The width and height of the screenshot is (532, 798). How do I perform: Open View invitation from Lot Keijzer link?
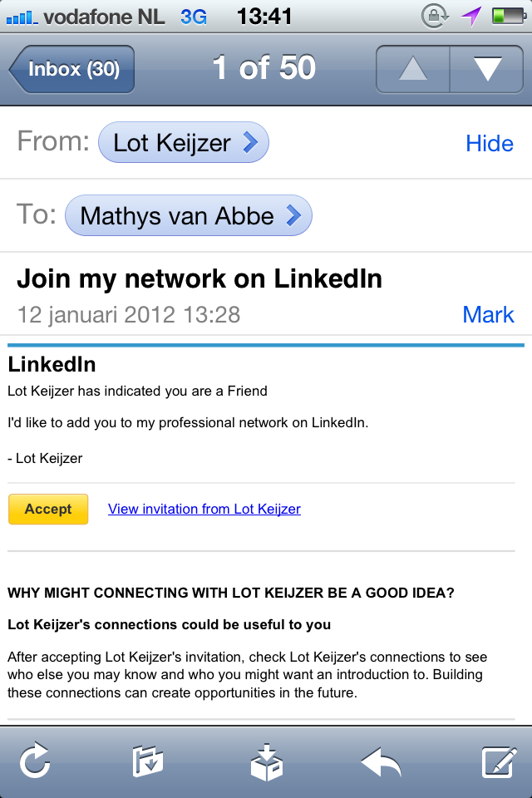click(204, 509)
